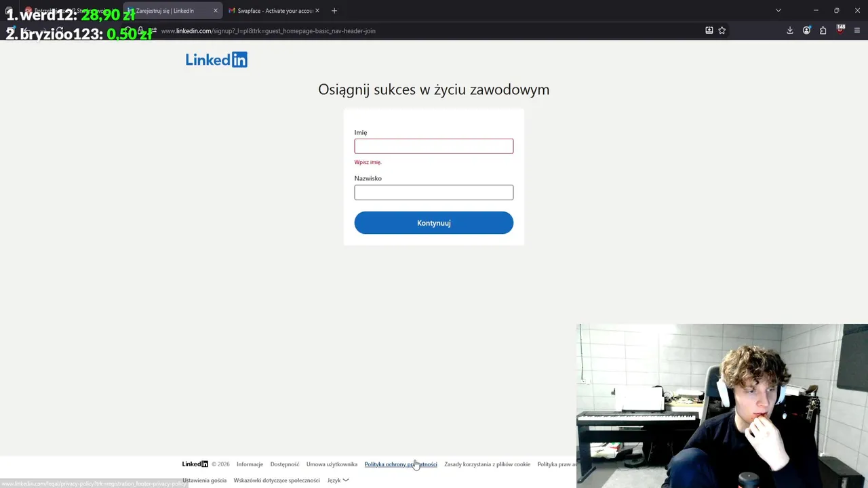Click the Wpisz imię error message
Image resolution: width=868 pixels, height=488 pixels.
[368, 163]
